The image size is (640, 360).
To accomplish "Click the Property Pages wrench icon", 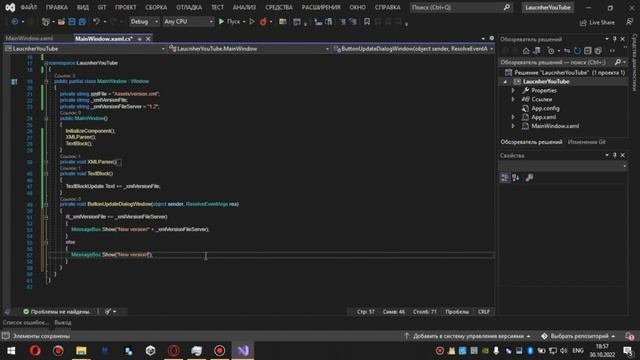I will click(x=529, y=178).
